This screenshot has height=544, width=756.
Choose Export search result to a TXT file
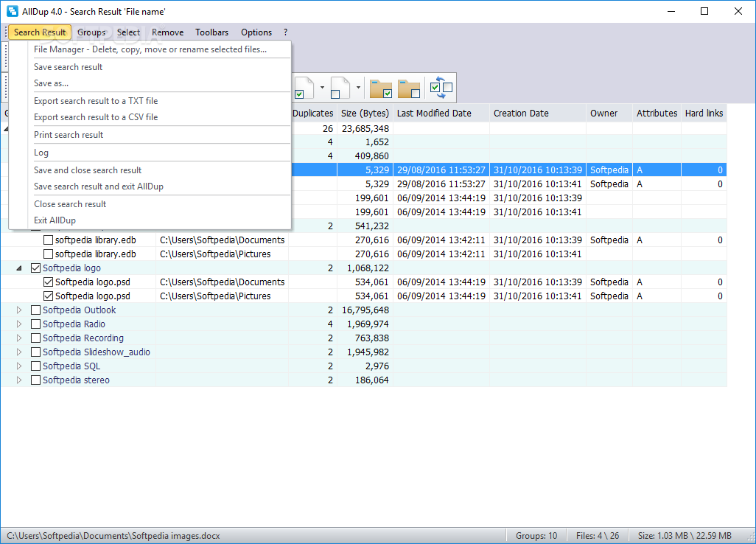coord(150,101)
